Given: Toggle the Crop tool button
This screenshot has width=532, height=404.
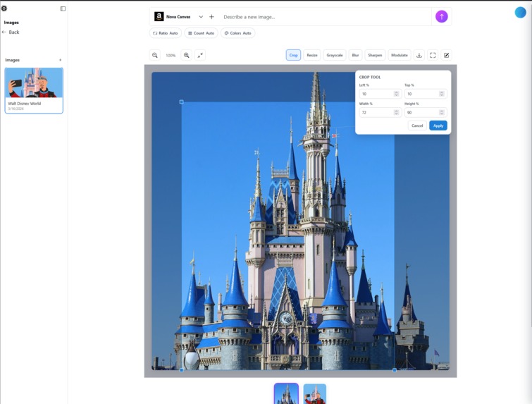Looking at the screenshot, I should pos(294,55).
